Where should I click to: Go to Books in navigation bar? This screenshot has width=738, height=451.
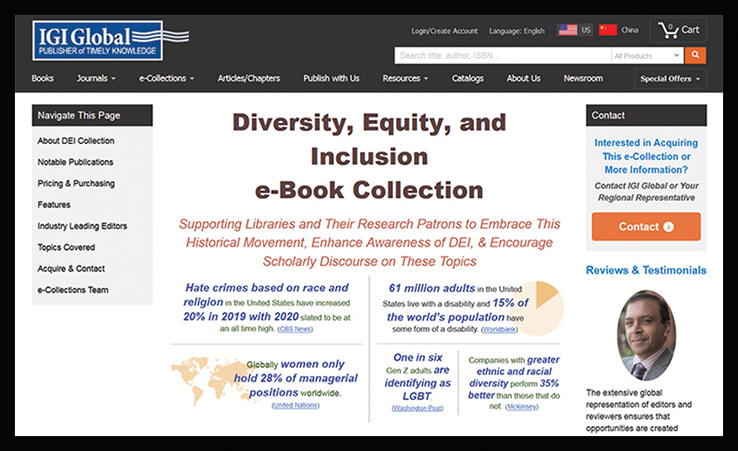(x=42, y=79)
